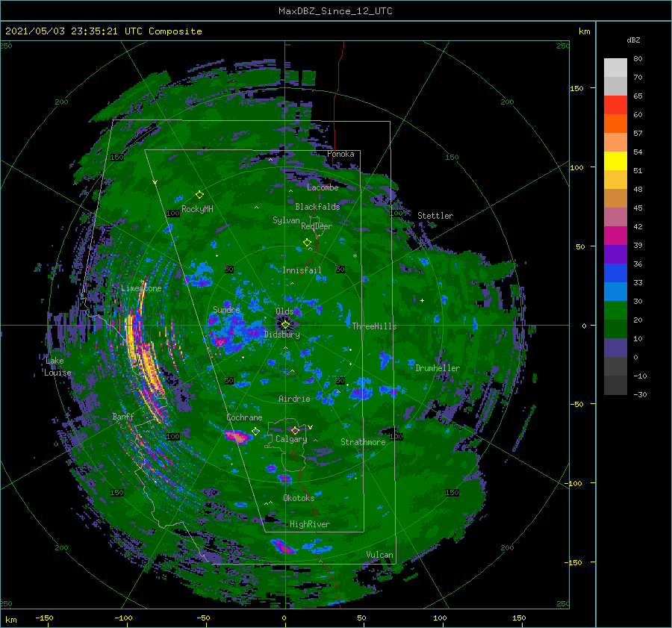672x628 pixels.
Task: Click the 45 value in the dBZ legend
Action: pyautogui.click(x=638, y=208)
